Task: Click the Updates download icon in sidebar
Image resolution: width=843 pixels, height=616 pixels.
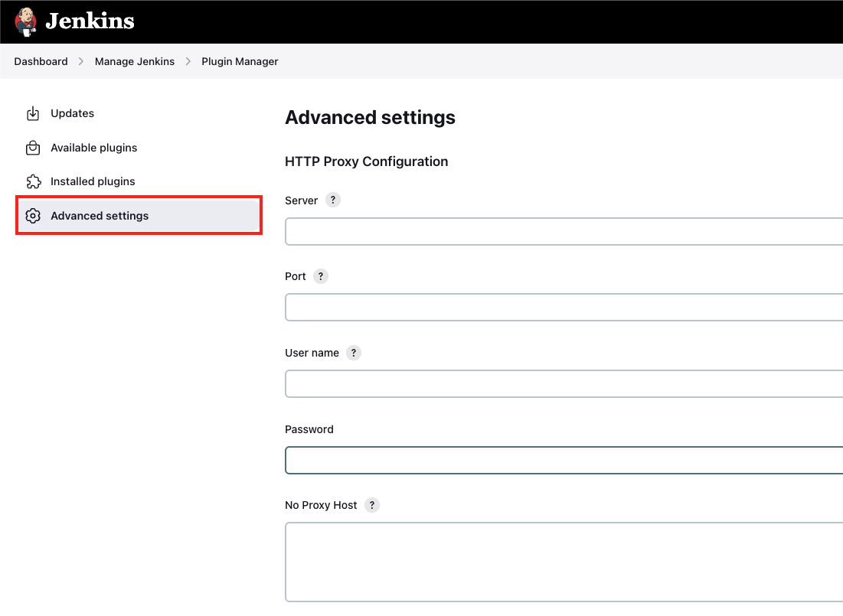Action: point(32,113)
